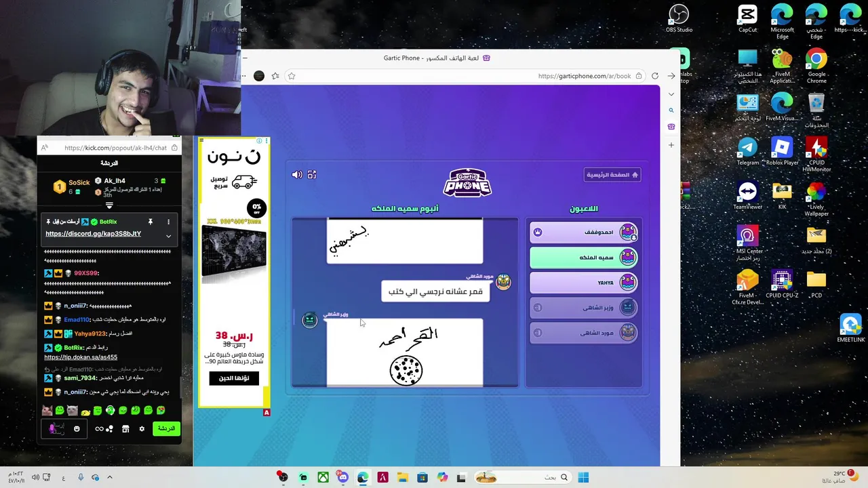Screen dimensions: 868x488
Task: Open system volume tray icon
Action: click(35, 477)
